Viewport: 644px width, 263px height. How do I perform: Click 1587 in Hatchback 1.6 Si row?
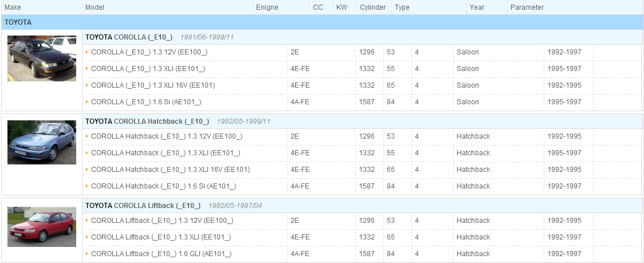click(367, 186)
